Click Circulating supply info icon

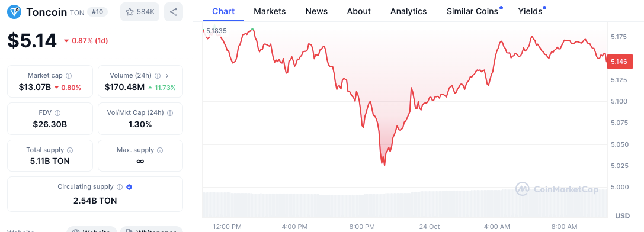click(120, 187)
